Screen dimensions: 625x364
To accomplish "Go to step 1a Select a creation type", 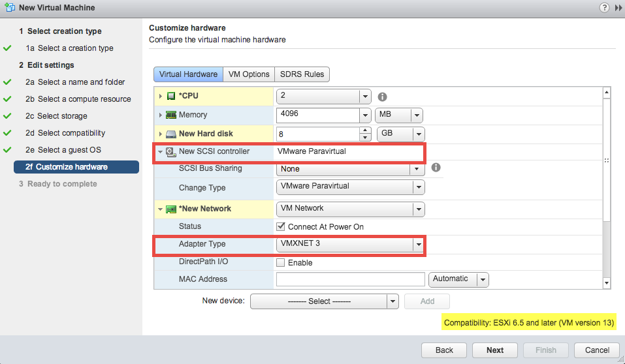I will 69,48.
